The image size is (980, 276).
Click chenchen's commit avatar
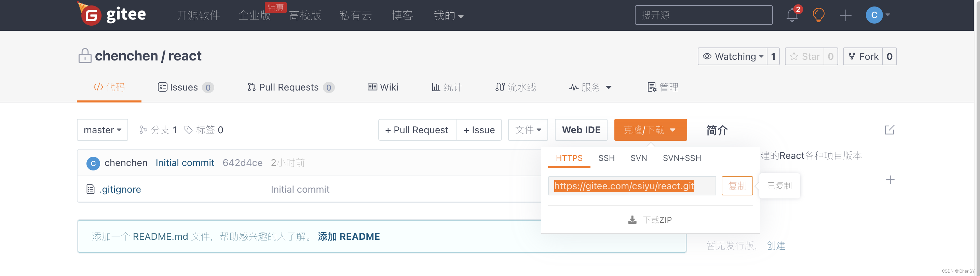point(93,163)
